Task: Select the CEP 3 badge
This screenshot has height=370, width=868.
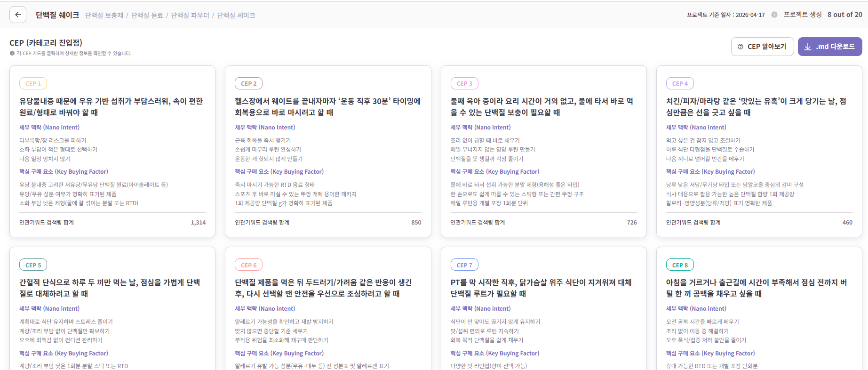Action: pos(464,83)
